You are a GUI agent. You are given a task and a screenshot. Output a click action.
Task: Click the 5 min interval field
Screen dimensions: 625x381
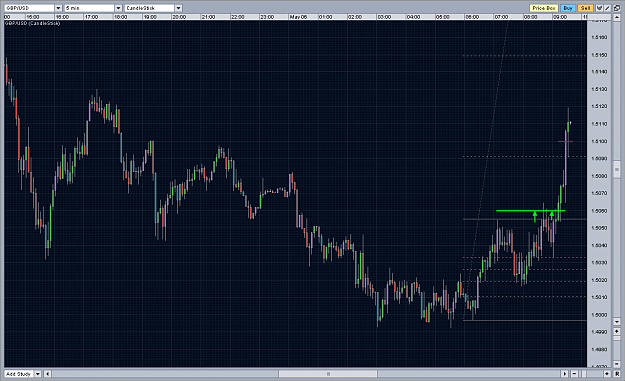click(x=90, y=8)
